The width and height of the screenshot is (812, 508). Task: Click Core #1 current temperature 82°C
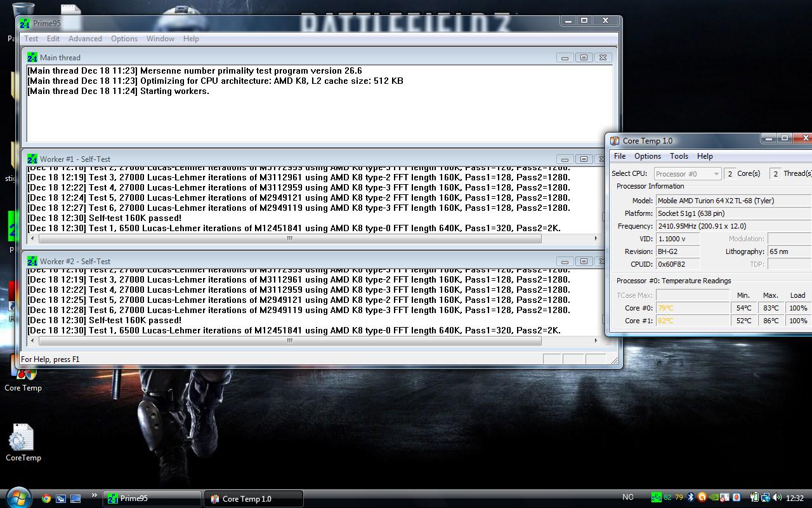pos(693,321)
